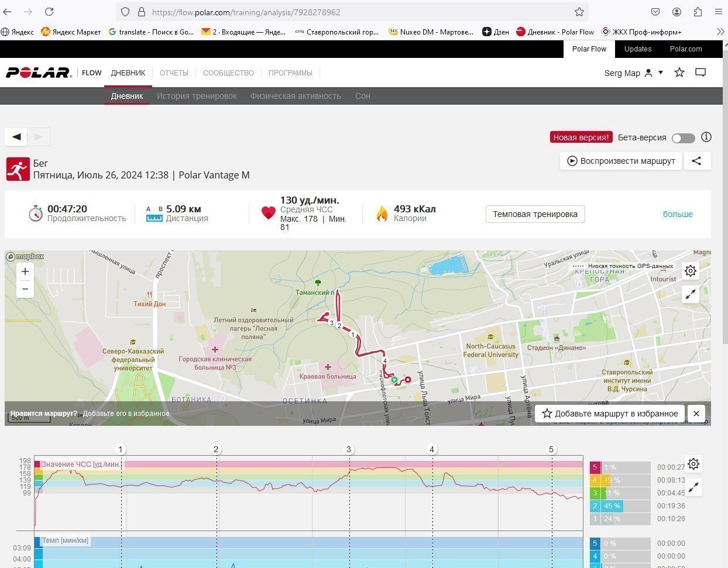Select lap marker 3 on chart

point(349,449)
